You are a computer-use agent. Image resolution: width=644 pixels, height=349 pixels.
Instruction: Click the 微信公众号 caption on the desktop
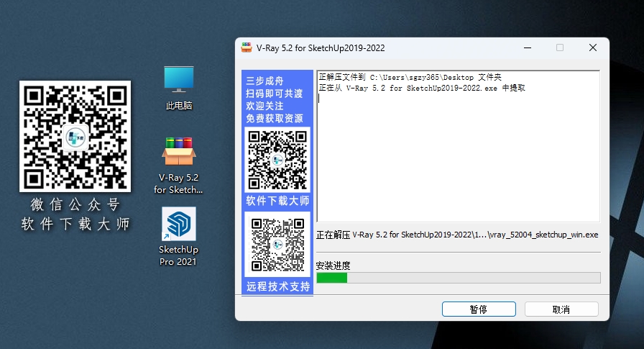[75, 204]
